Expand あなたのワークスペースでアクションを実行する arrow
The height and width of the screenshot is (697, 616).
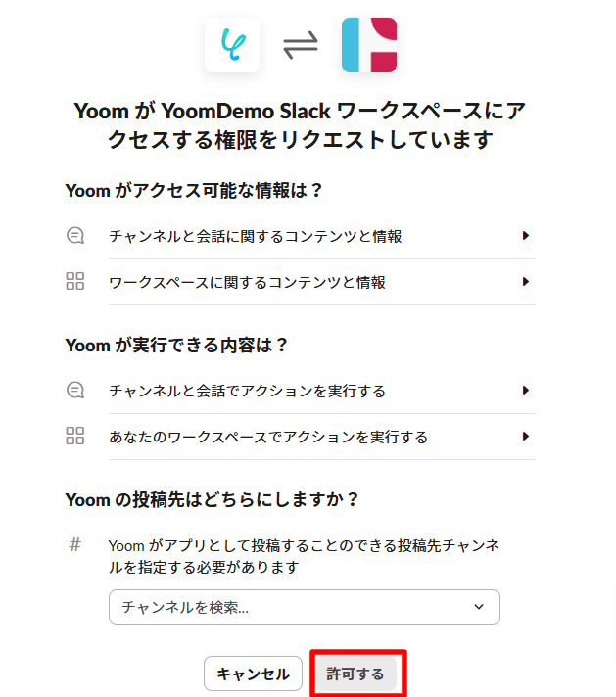[526, 437]
